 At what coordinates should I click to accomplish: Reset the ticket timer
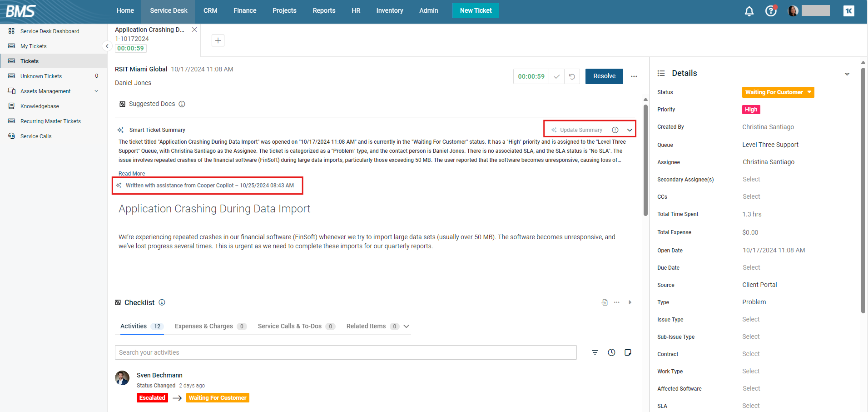click(x=572, y=76)
